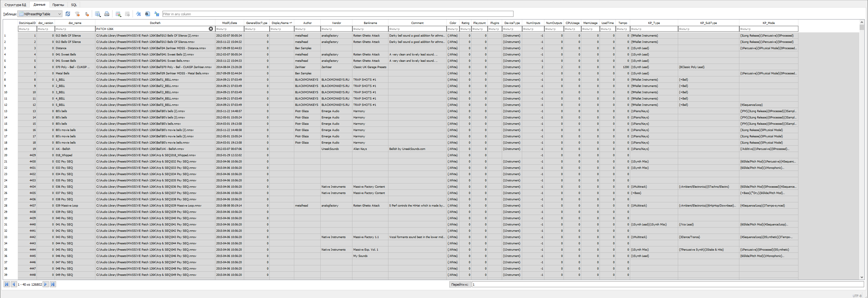Click '{3Dance/Trance}' subtype cell
The width and height of the screenshot is (868, 298).
708,237
